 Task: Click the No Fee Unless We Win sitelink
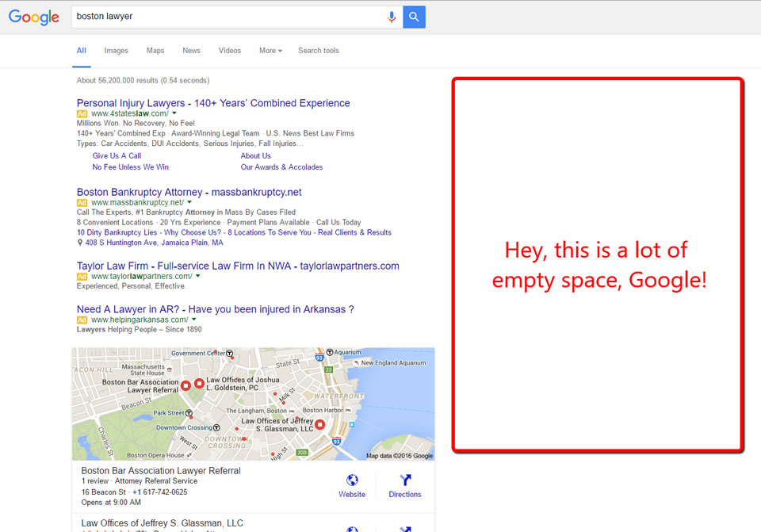click(x=131, y=167)
